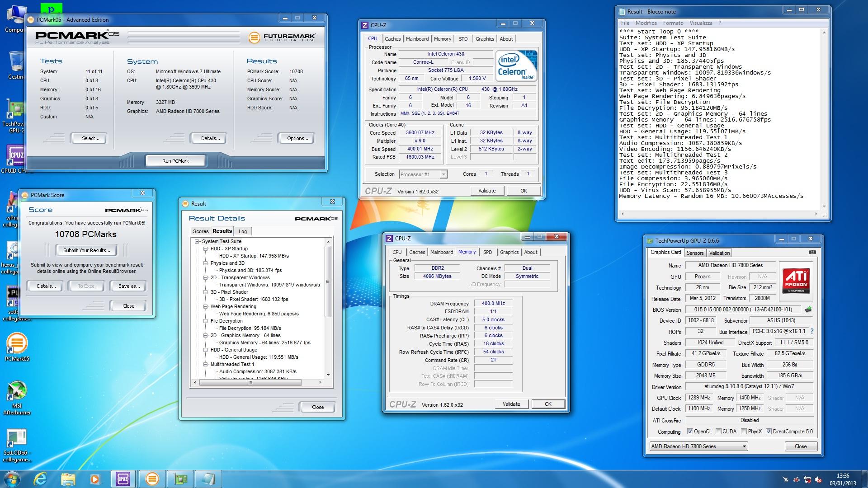The width and height of the screenshot is (868, 488).
Task: Collapse the Web Page Rendering node
Action: click(206, 306)
